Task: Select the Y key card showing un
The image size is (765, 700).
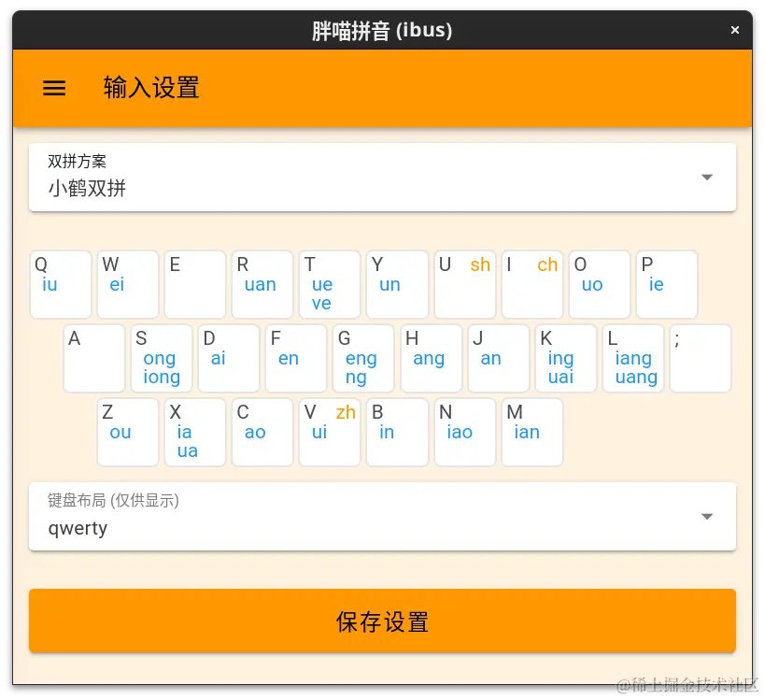Action: click(x=398, y=285)
